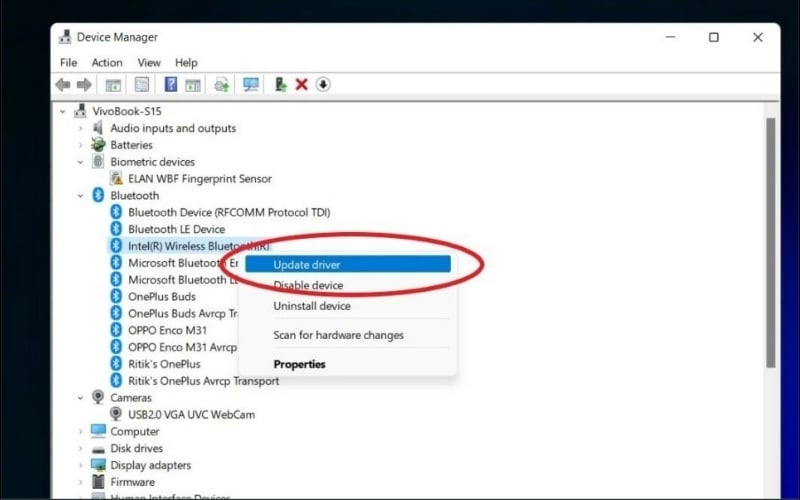Expand the Display adapters category
800x500 pixels.
[81, 465]
